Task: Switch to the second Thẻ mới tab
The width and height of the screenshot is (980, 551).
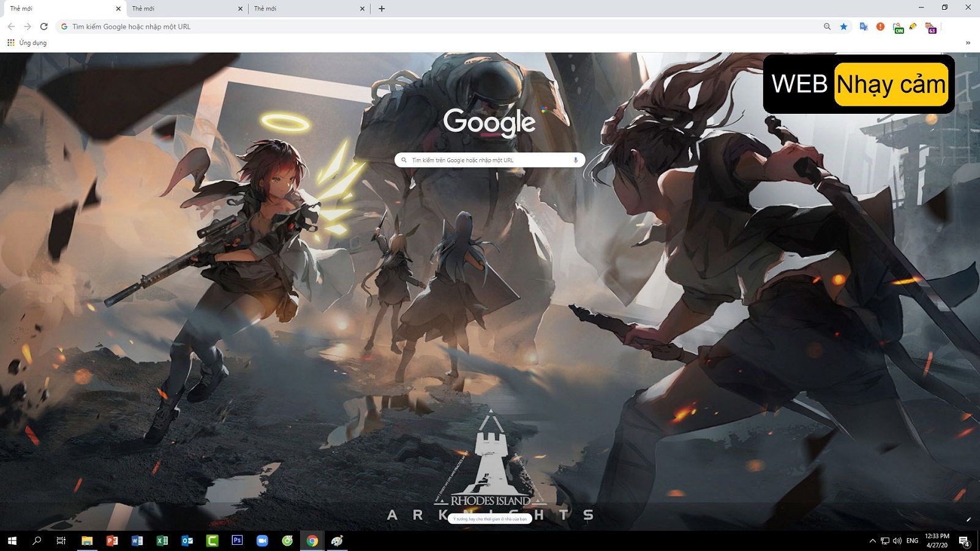Action: click(184, 8)
